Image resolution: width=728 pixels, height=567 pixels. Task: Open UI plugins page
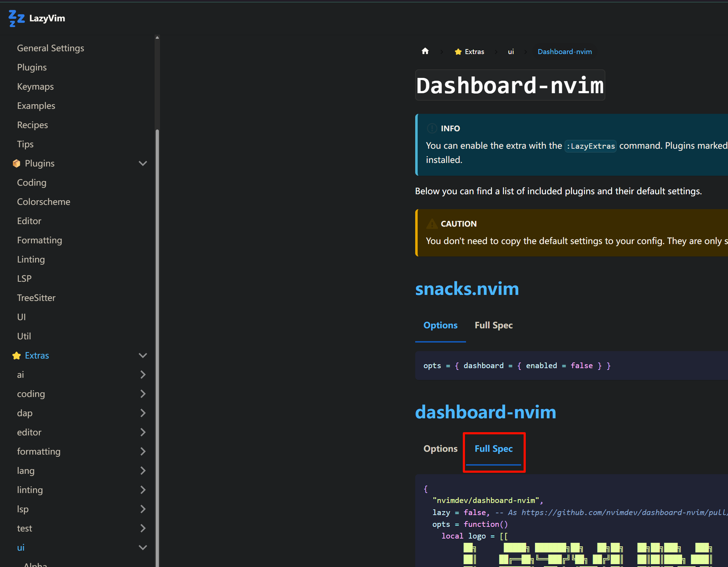pyautogui.click(x=21, y=317)
